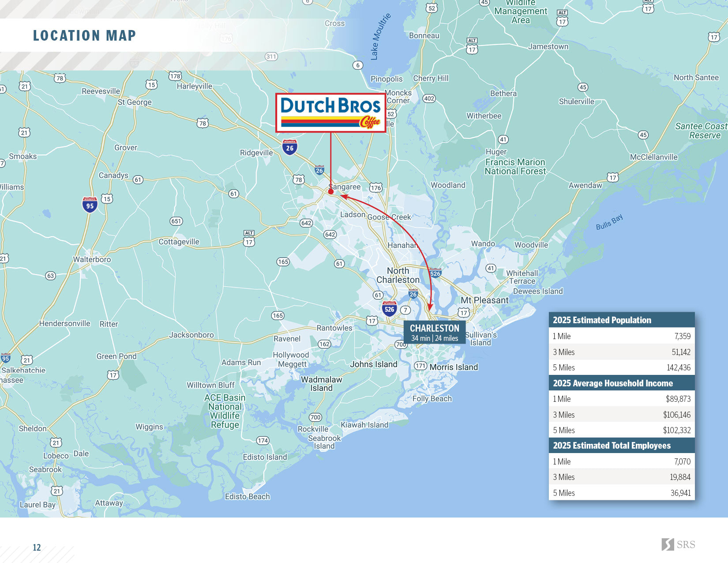This screenshot has width=728, height=563.
Task: Click the Hendersonville map label
Action: pos(64,324)
